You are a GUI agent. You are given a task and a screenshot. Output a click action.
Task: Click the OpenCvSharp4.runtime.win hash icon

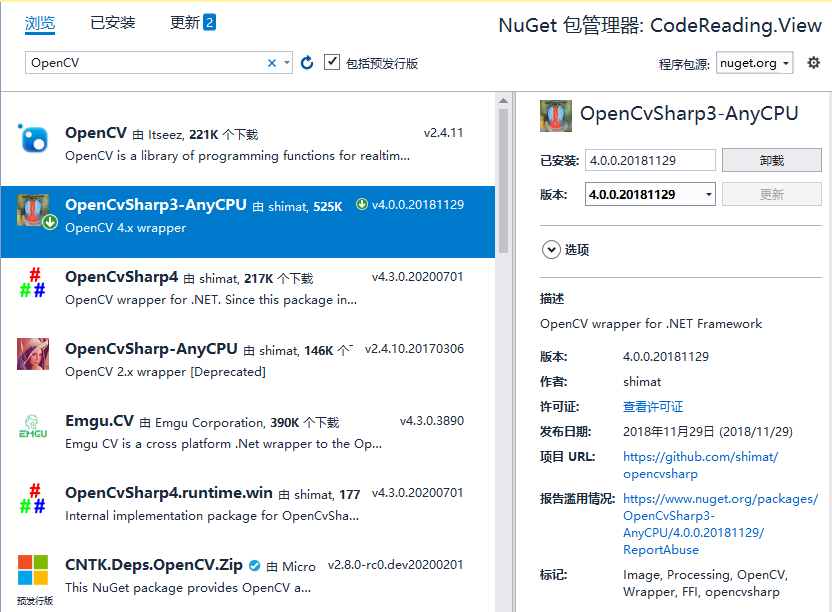point(33,498)
